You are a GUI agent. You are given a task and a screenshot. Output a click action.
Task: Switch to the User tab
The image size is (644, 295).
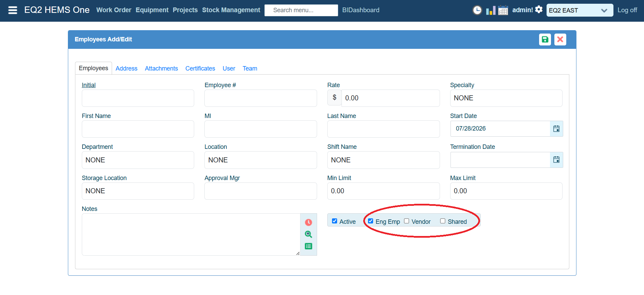229,68
